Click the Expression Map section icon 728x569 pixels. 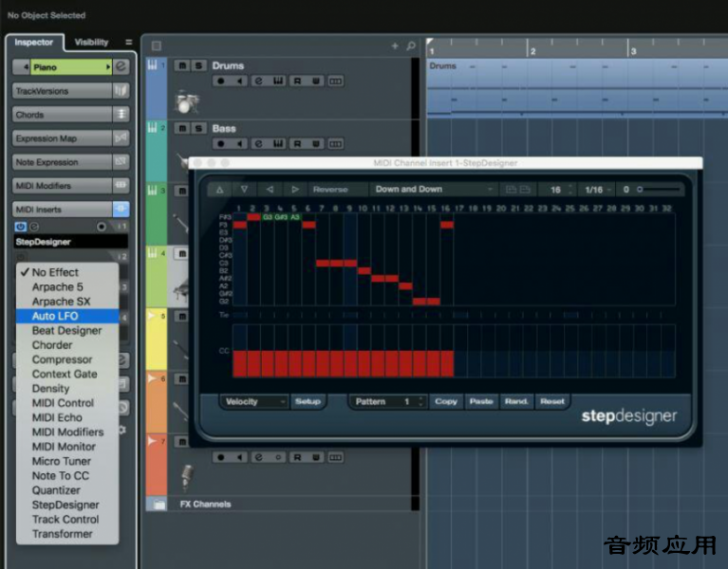pyautogui.click(x=121, y=138)
